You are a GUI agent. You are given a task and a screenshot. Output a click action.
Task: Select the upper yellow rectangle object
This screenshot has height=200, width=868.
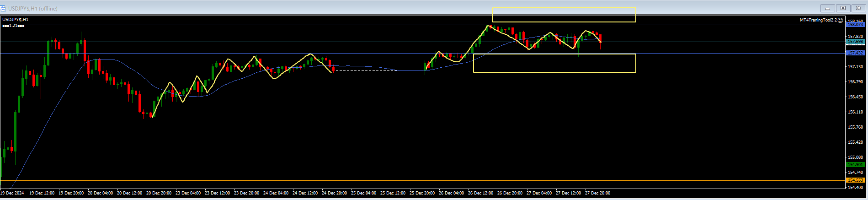564,8
